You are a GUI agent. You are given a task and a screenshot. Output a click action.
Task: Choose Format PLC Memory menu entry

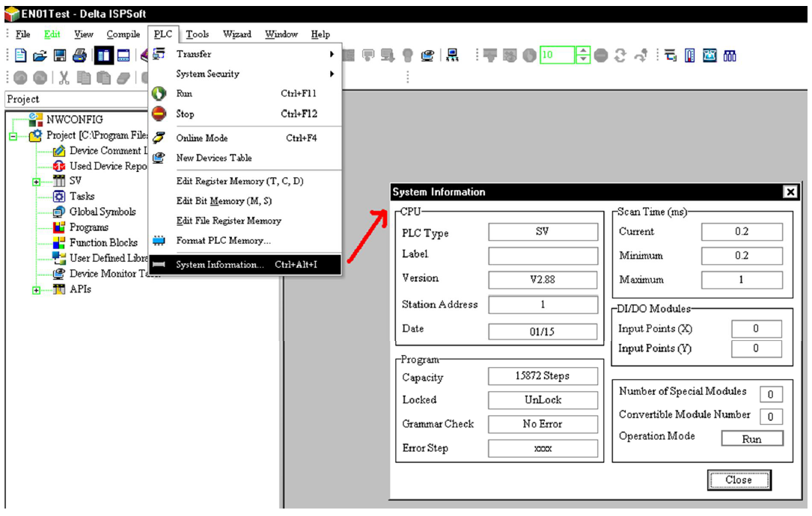pos(245,241)
